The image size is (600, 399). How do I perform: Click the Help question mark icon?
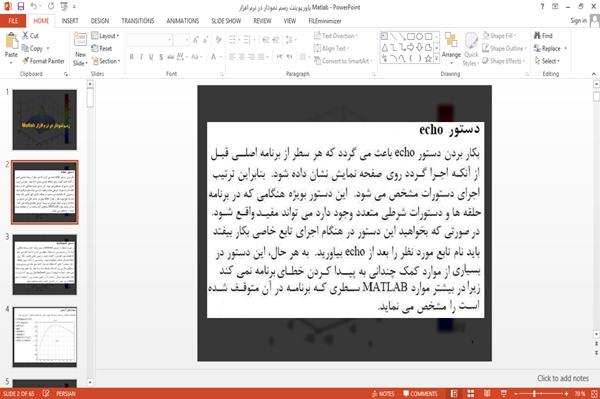[x=542, y=7]
